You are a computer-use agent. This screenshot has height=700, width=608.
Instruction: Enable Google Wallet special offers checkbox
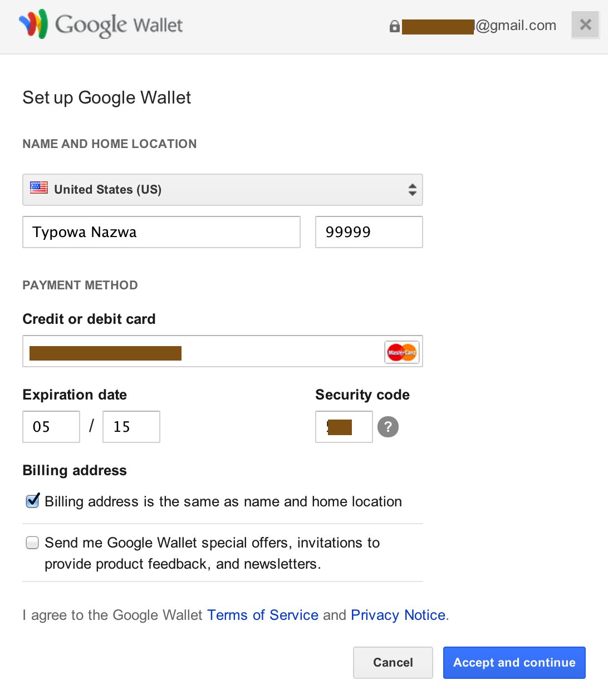pos(33,543)
